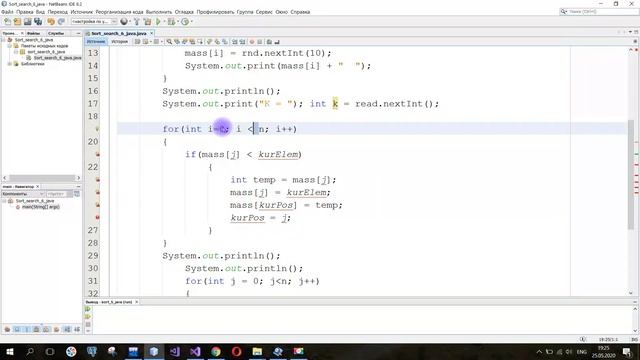Close the Sort_search_6_java.java editor tab
The width and height of the screenshot is (640, 360).
(151, 33)
